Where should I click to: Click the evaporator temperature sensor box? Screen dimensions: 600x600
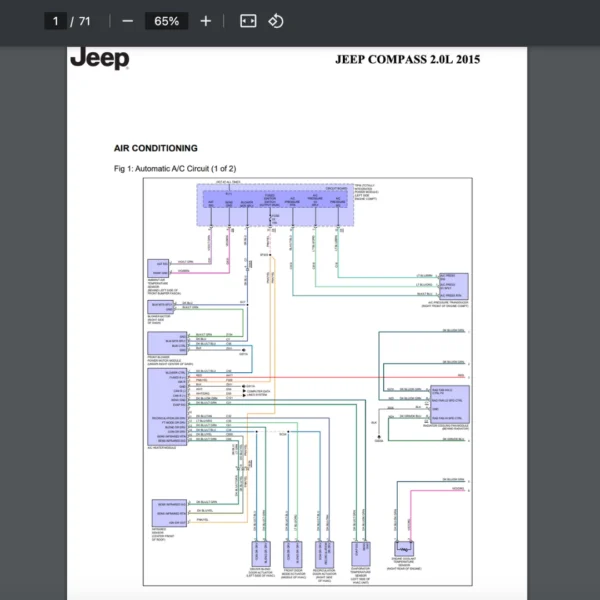click(x=355, y=554)
